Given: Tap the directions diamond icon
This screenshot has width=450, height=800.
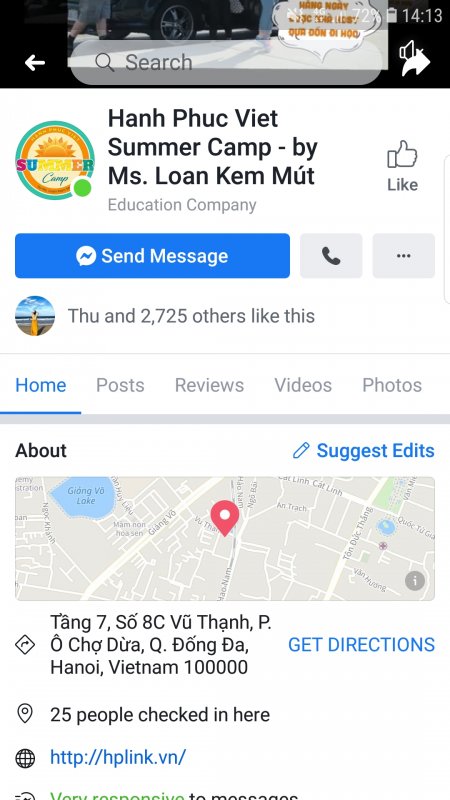Looking at the screenshot, I should point(25,645).
